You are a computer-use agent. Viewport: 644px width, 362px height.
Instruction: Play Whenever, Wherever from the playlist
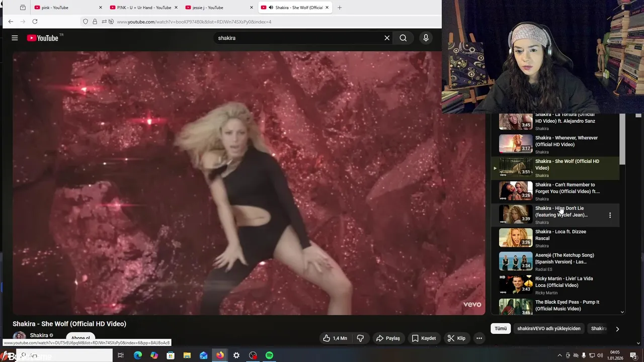(x=554, y=144)
